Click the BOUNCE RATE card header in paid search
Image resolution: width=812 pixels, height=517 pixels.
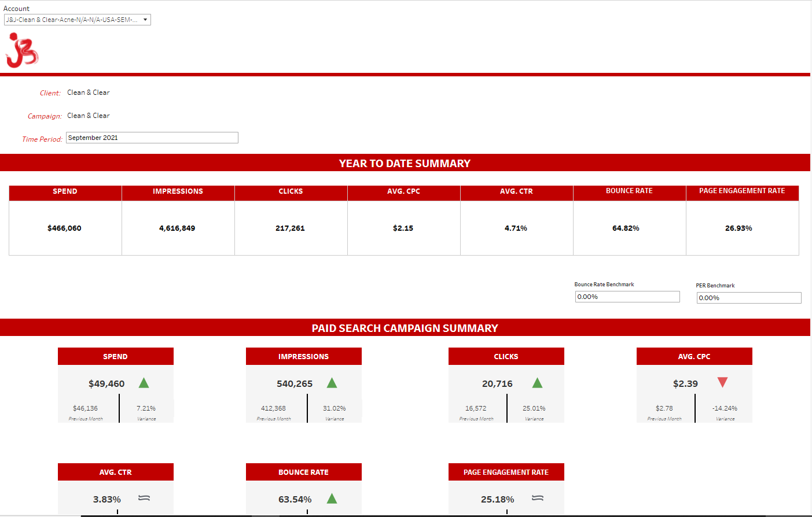304,472
